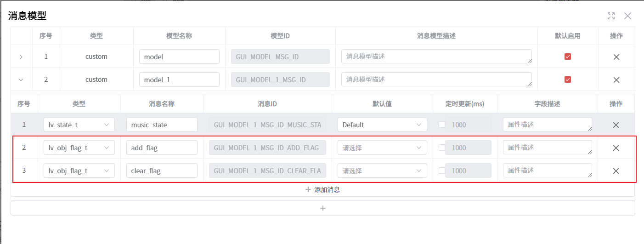Add a new model with plus bar
The width and height of the screenshot is (644, 244).
point(323,208)
